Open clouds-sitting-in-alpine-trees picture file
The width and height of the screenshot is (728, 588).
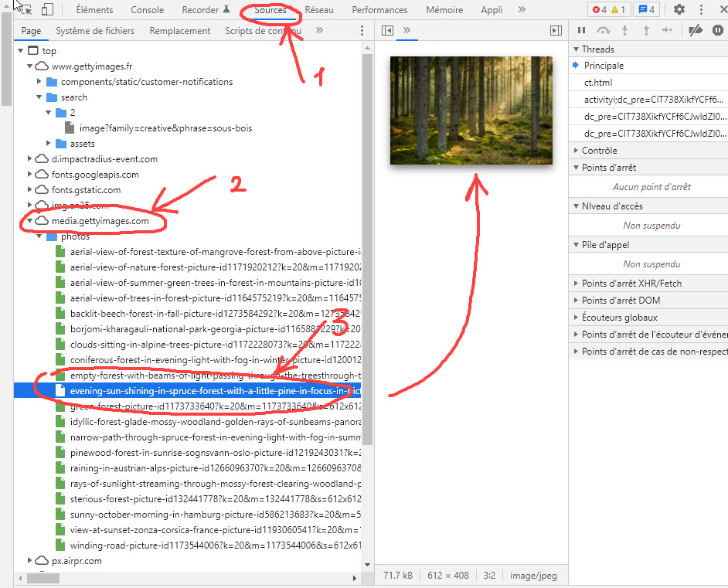(x=216, y=345)
